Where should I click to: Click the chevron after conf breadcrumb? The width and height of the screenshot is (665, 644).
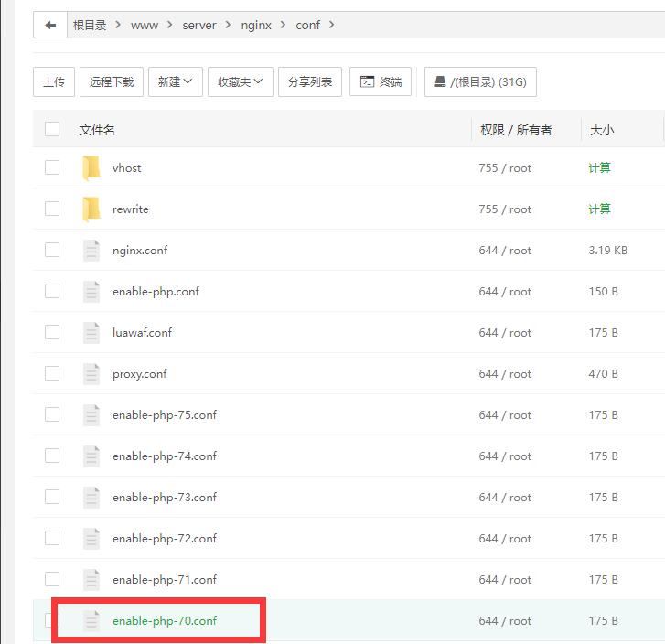click(x=332, y=25)
